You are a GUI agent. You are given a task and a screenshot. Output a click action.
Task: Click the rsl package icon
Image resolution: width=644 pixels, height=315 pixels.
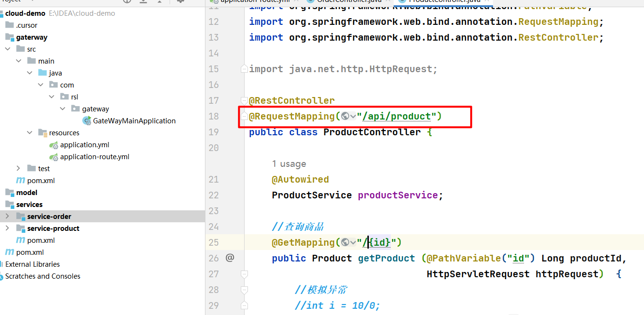point(64,97)
